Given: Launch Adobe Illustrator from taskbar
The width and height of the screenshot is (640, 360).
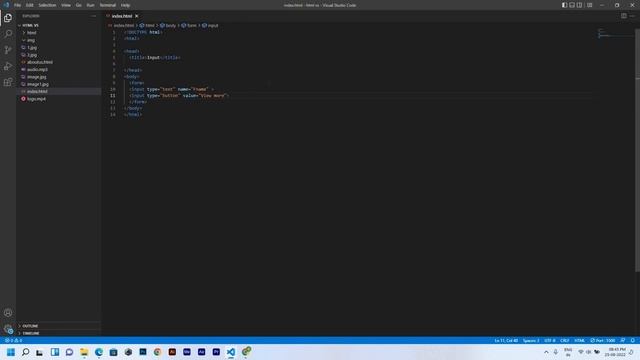Looking at the screenshot, I should click(172, 352).
